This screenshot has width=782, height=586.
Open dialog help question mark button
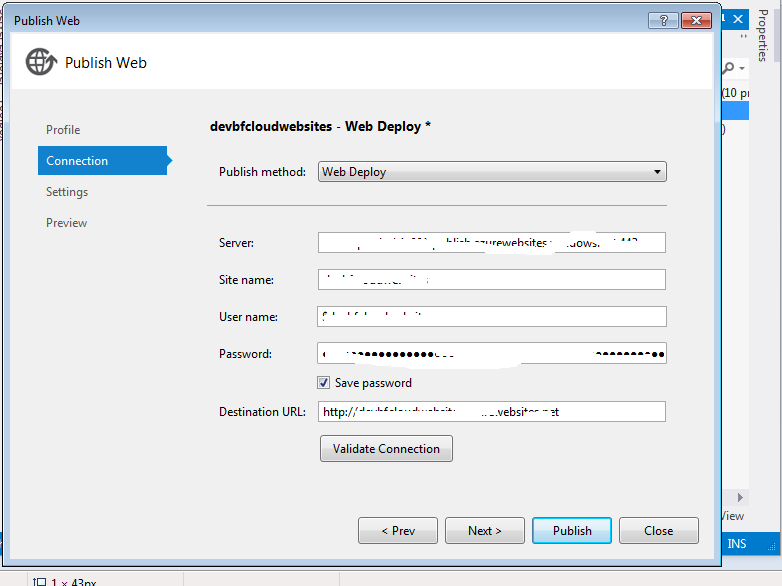(663, 20)
